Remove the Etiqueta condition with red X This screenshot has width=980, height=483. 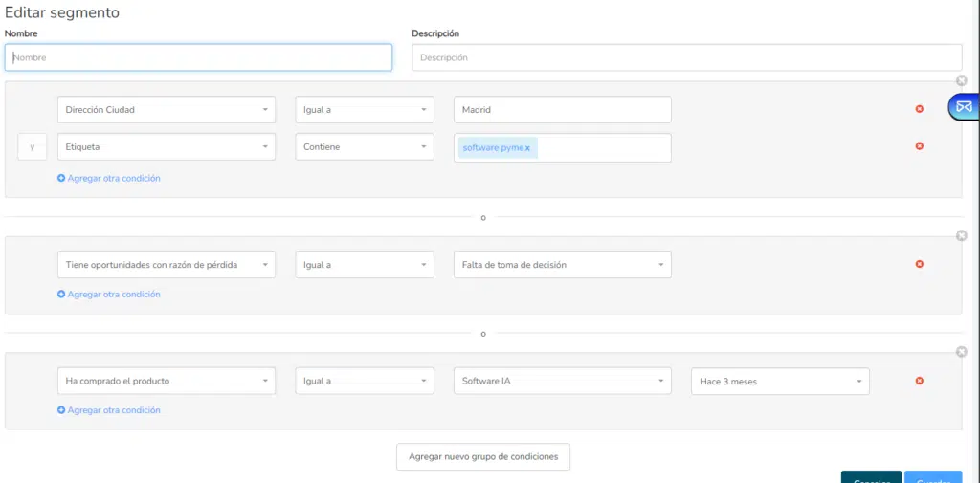pyautogui.click(x=919, y=146)
